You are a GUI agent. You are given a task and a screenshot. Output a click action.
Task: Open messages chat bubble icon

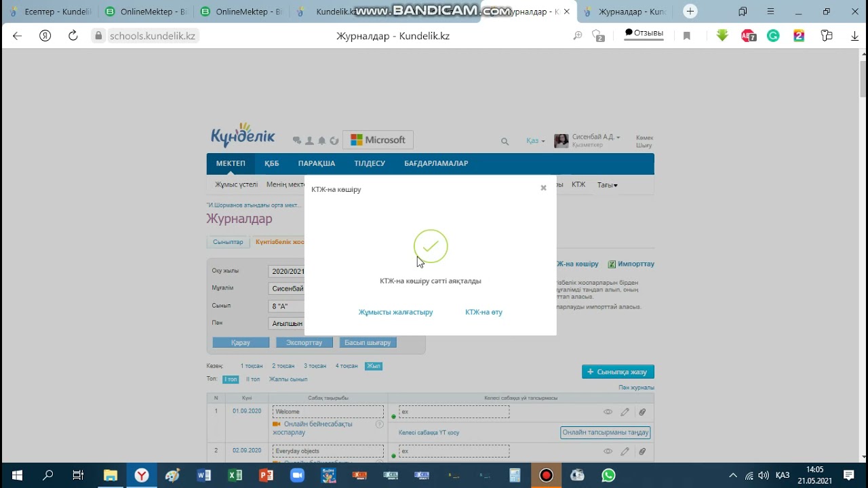point(296,140)
